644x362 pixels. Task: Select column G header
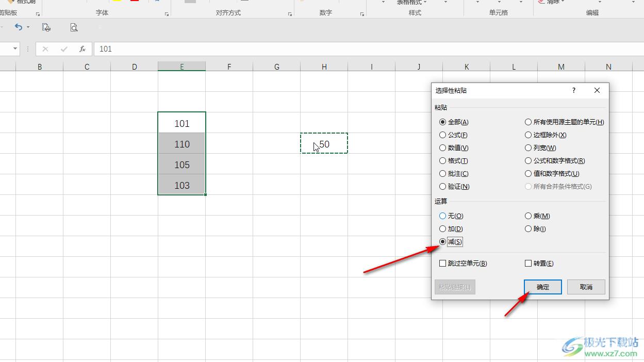[276, 67]
